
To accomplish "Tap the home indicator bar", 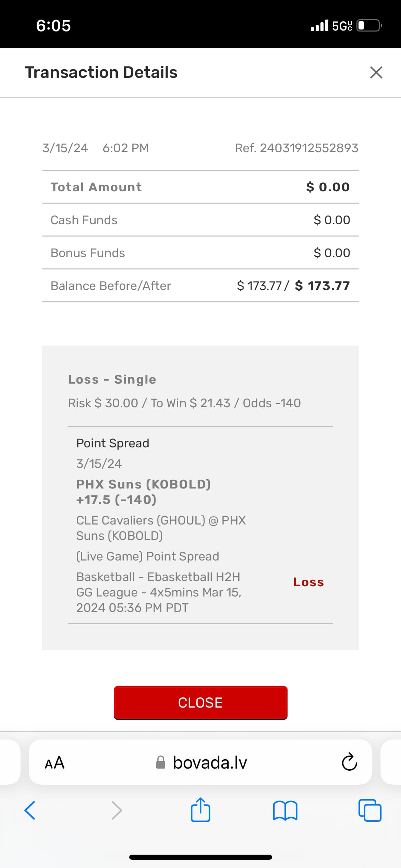I will (x=200, y=857).
